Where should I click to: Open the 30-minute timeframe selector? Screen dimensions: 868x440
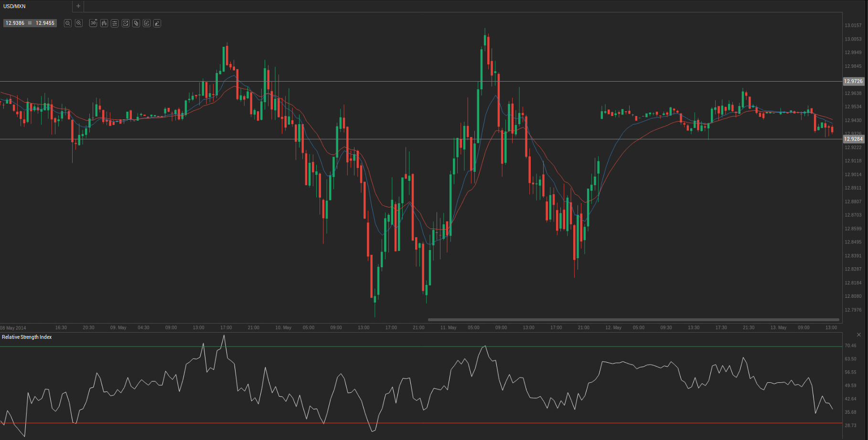pyautogui.click(x=93, y=23)
